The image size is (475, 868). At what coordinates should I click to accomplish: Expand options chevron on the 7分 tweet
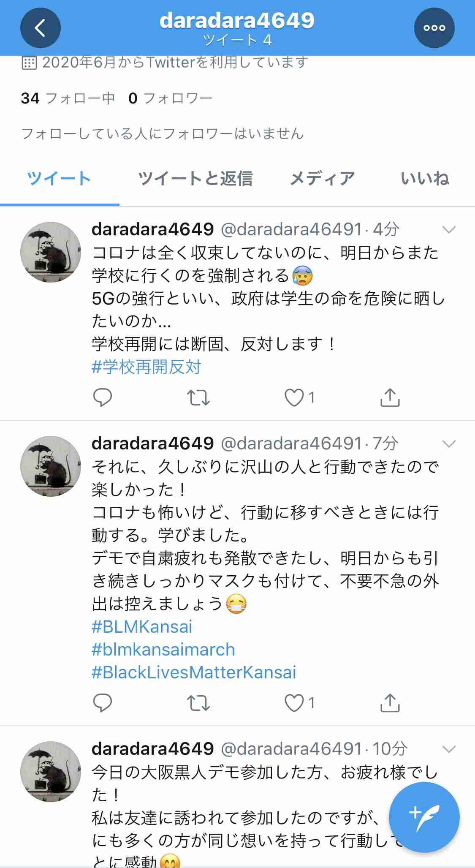(x=448, y=444)
